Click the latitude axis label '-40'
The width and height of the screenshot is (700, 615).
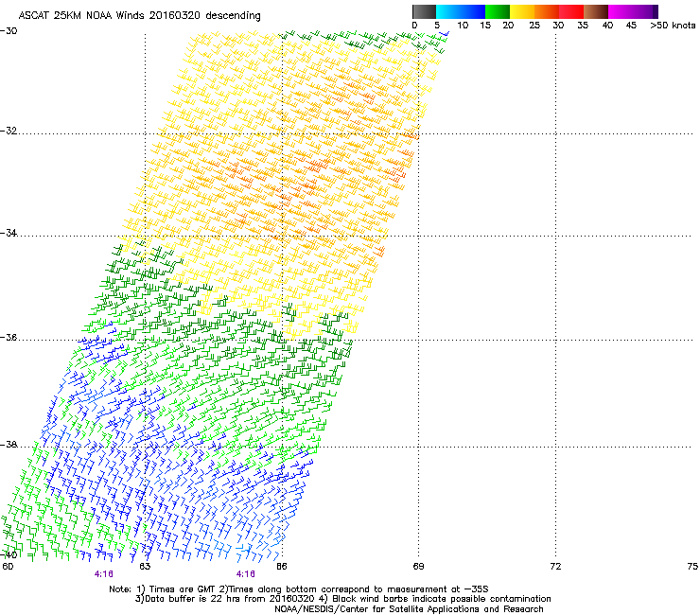(9, 554)
